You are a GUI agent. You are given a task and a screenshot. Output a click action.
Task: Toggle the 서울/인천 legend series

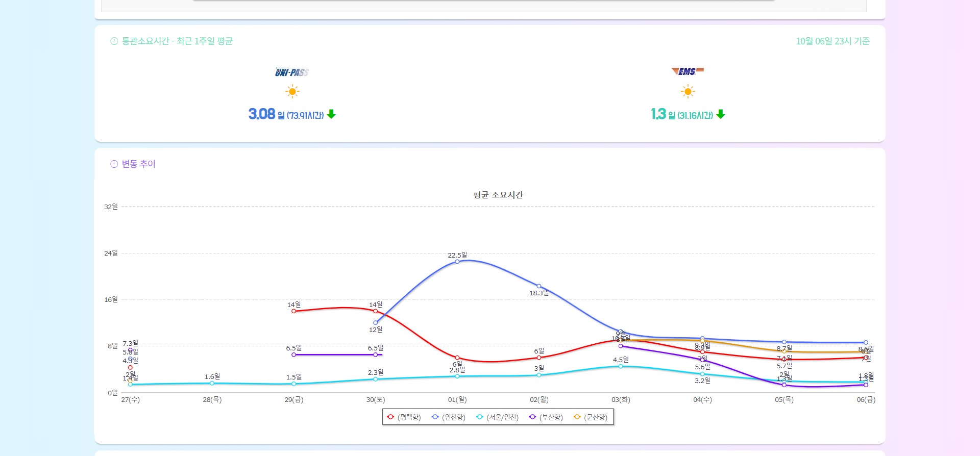pos(497,417)
